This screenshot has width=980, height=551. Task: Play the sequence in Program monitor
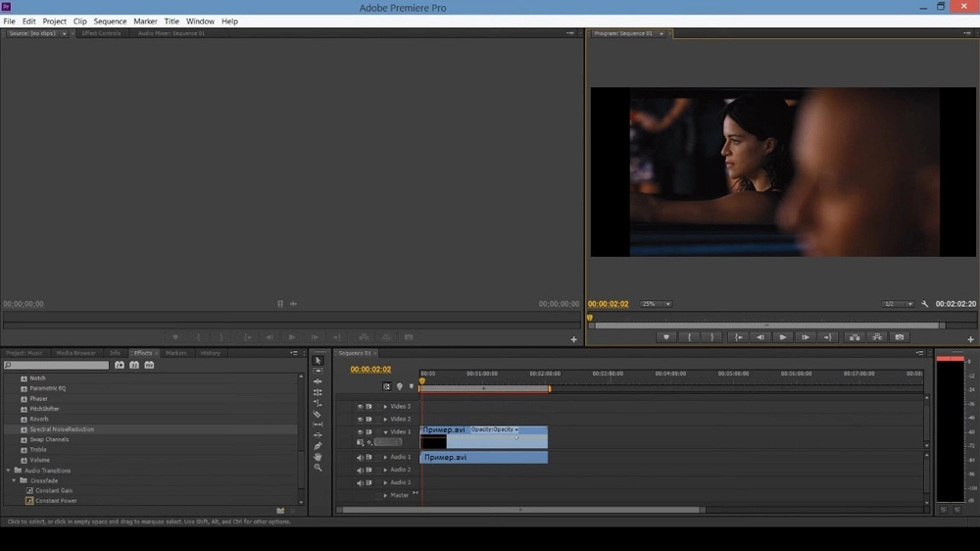click(782, 337)
